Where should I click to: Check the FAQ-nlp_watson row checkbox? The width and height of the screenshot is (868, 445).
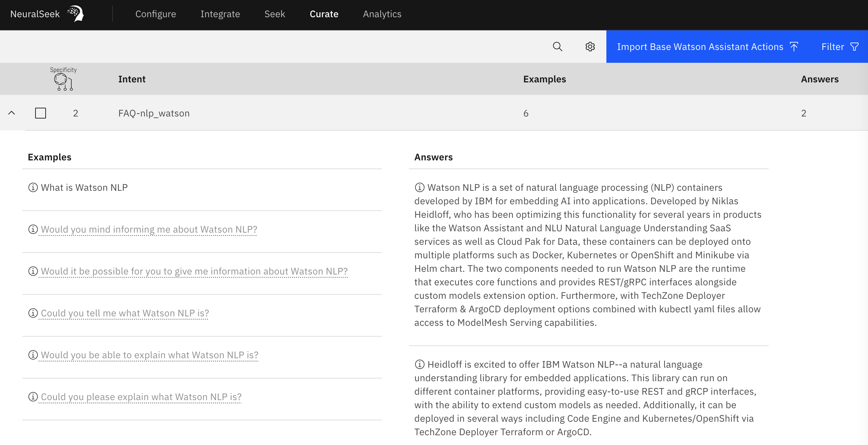[x=41, y=113]
